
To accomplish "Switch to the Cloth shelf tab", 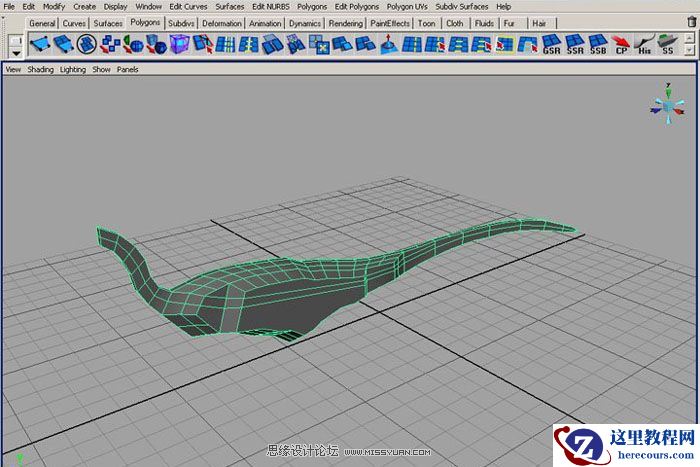I will coord(454,23).
